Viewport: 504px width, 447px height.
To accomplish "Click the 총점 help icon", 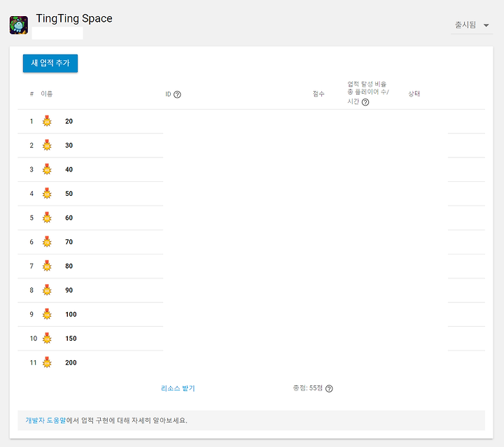I will tap(329, 388).
